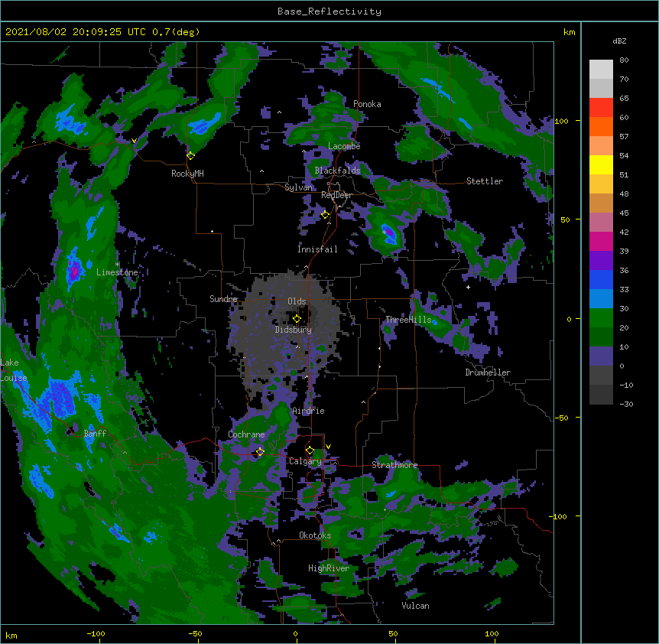Click the Lake Louise label
The image size is (659, 644).
[x=13, y=370]
